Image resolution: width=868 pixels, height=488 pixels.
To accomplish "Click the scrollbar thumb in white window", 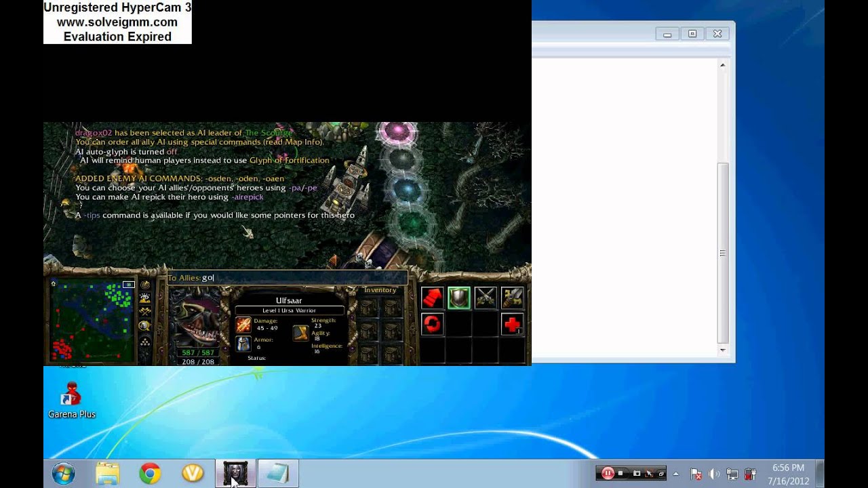I will click(723, 253).
